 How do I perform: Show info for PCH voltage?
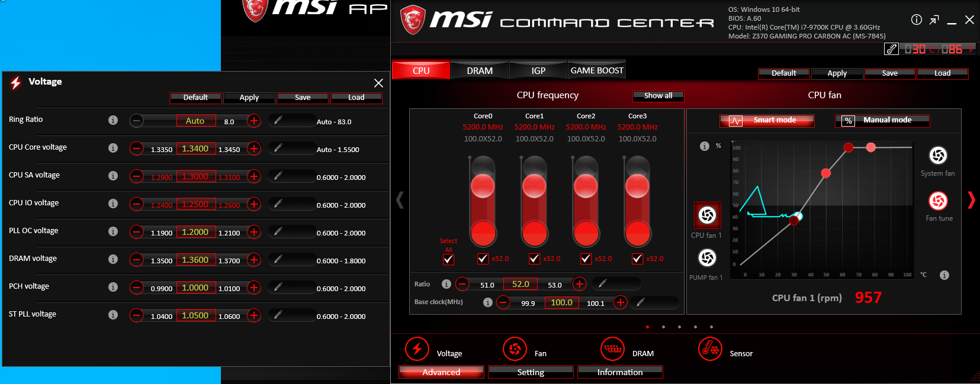[113, 287]
